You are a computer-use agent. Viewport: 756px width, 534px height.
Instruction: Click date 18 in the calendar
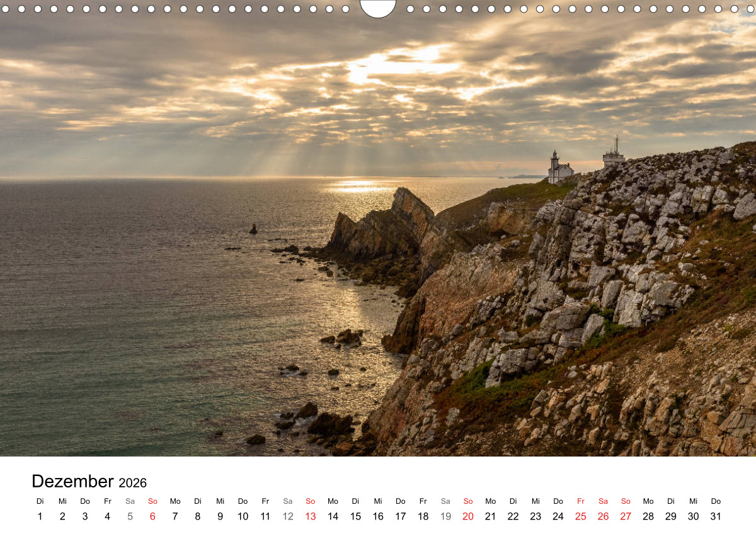click(x=423, y=516)
